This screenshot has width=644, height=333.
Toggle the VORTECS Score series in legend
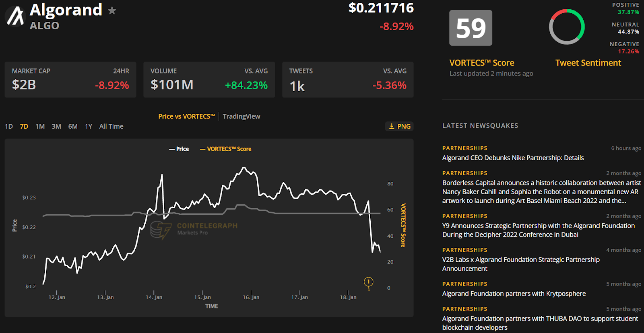(x=226, y=149)
